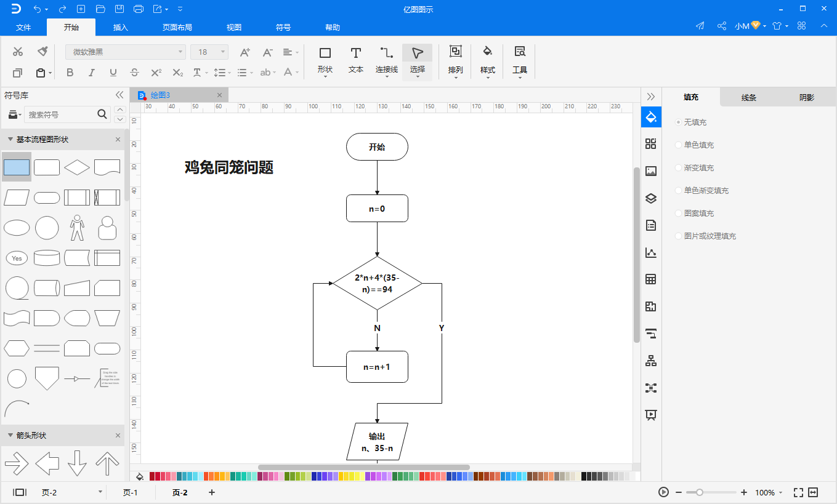Start presentation play button in status bar
The image size is (837, 504).
click(663, 492)
